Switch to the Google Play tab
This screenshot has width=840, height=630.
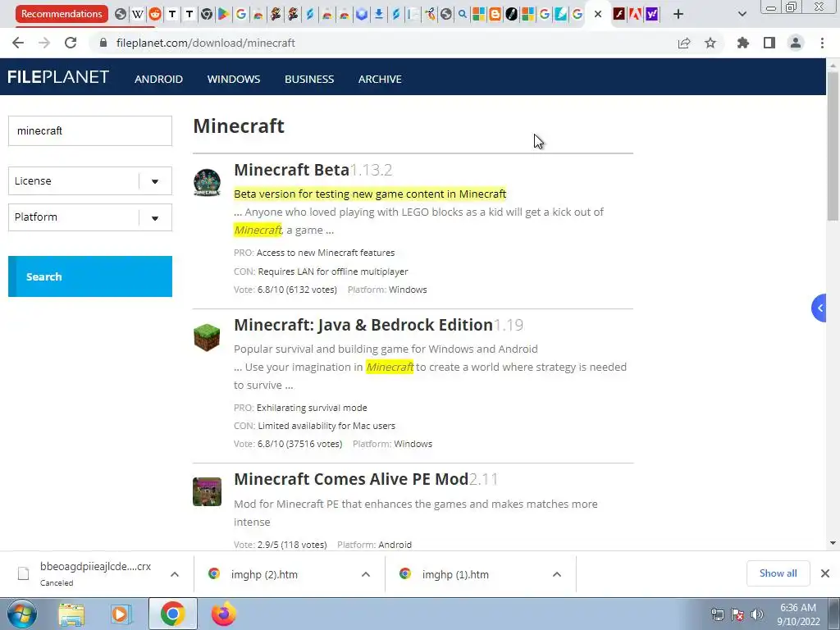point(223,14)
